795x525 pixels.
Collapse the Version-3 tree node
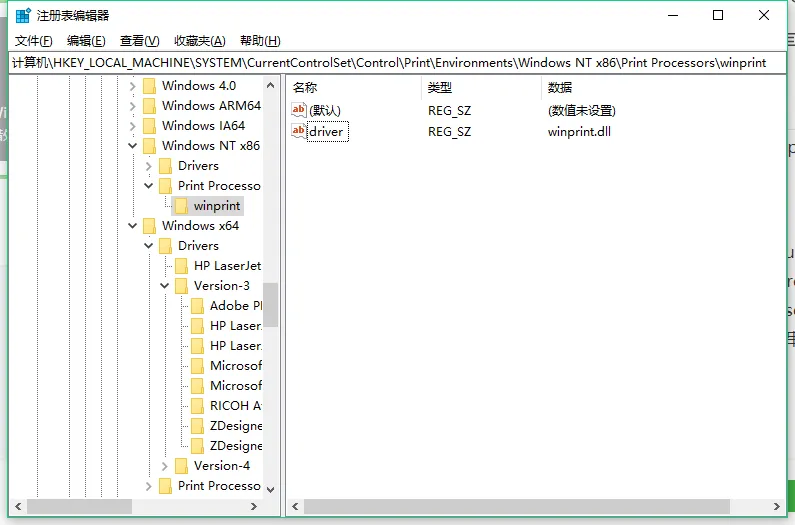pos(165,286)
